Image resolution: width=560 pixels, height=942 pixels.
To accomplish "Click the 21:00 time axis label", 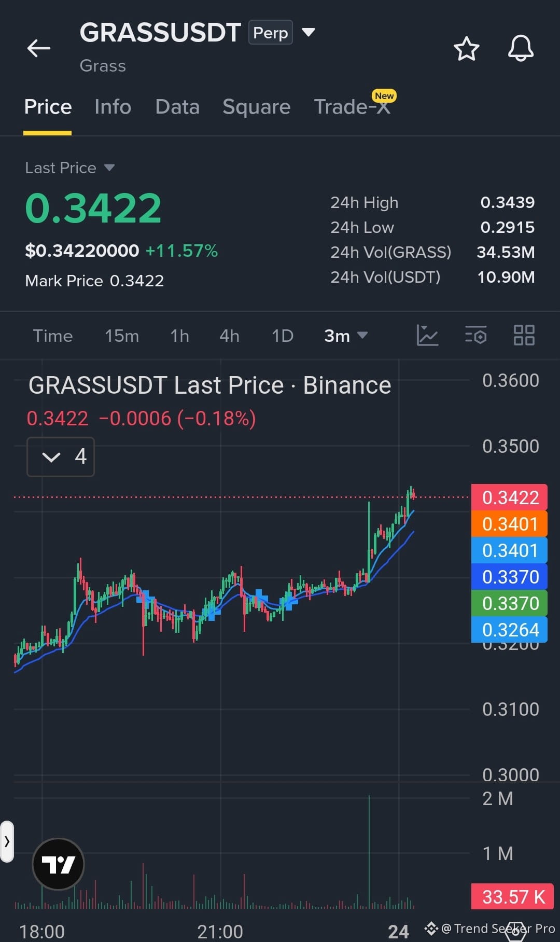I will 220,932.
